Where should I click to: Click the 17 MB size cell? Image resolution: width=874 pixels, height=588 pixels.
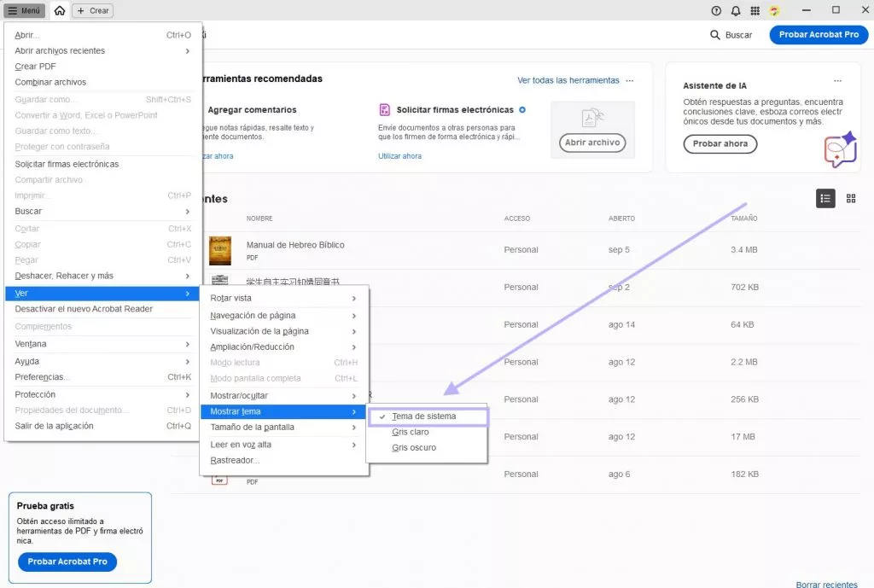click(743, 436)
